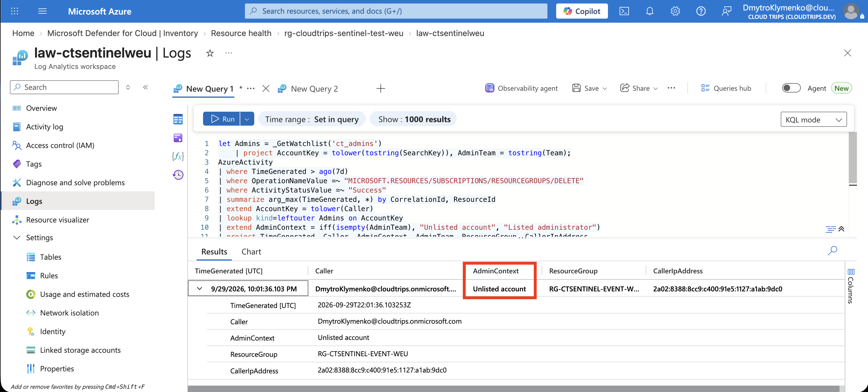Open portal settings gear
The height and width of the screenshot is (392, 868).
pyautogui.click(x=675, y=11)
